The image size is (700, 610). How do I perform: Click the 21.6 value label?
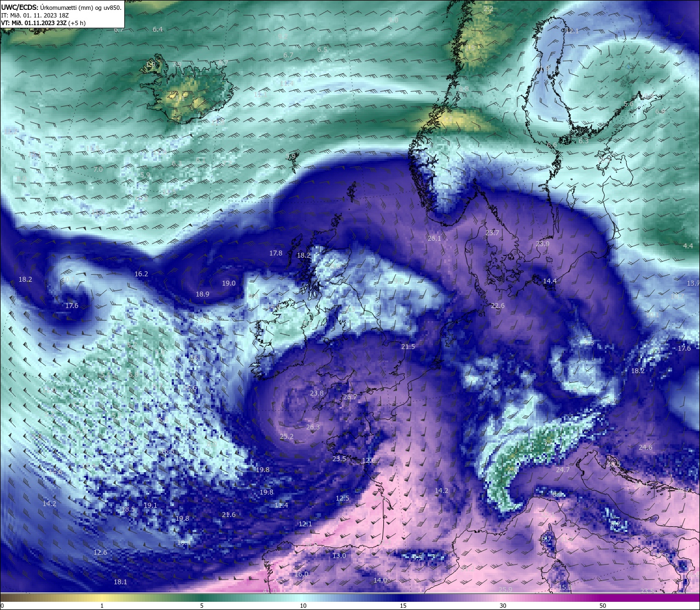click(229, 514)
